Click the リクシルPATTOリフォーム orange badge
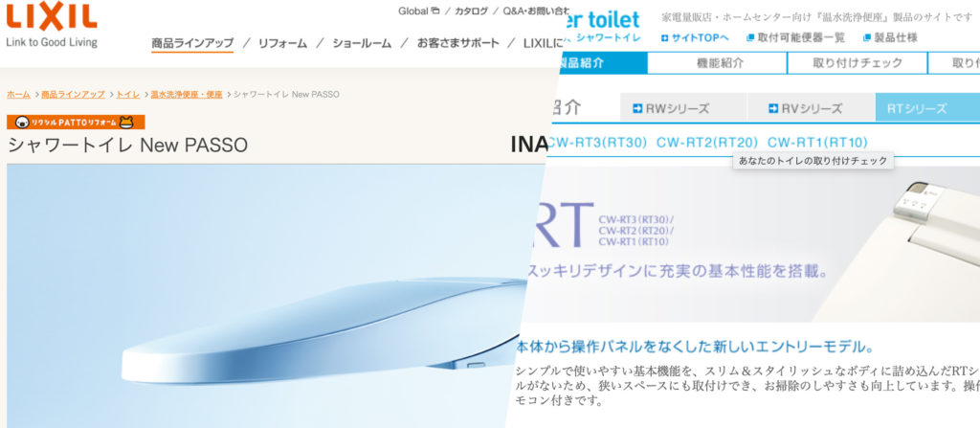This screenshot has width=980, height=428. tap(76, 123)
